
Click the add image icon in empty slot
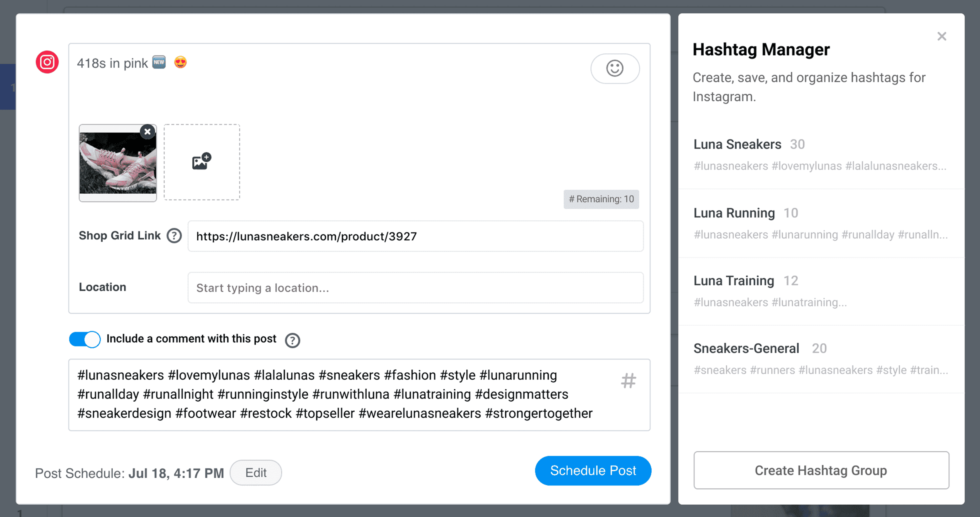coord(200,163)
